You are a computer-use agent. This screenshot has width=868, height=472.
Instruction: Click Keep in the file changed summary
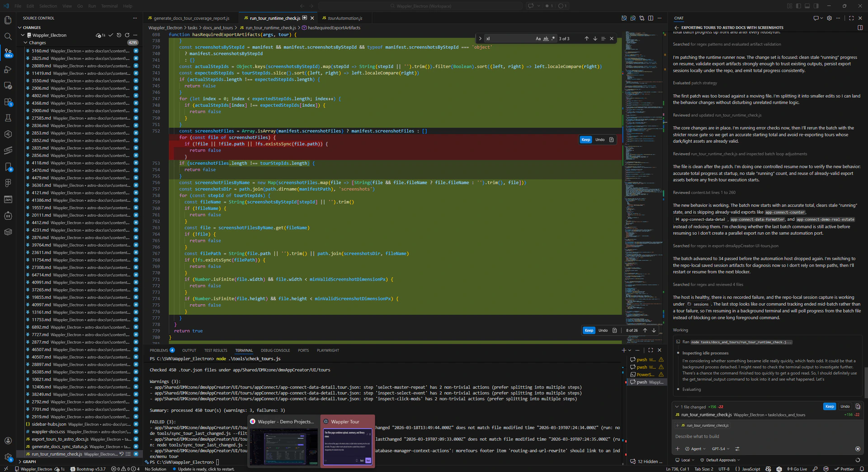tap(829, 406)
